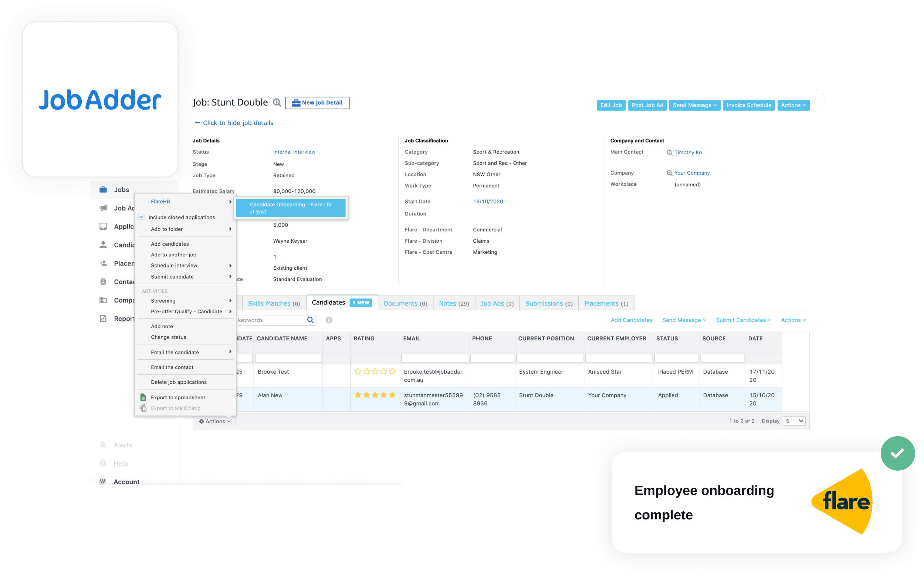Click the keywords search magnifier icon

click(311, 320)
